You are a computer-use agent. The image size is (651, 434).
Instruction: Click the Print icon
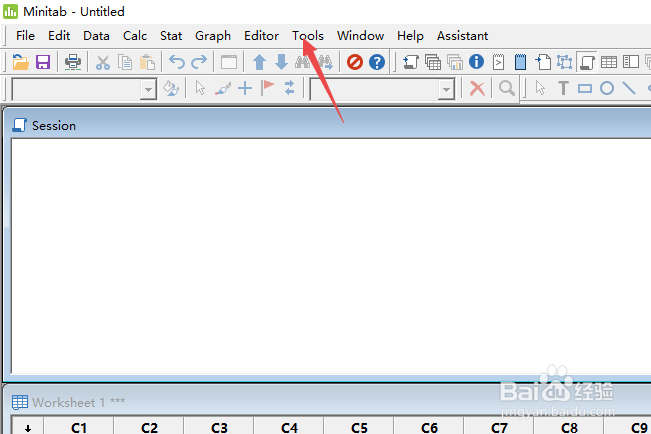[x=73, y=62]
